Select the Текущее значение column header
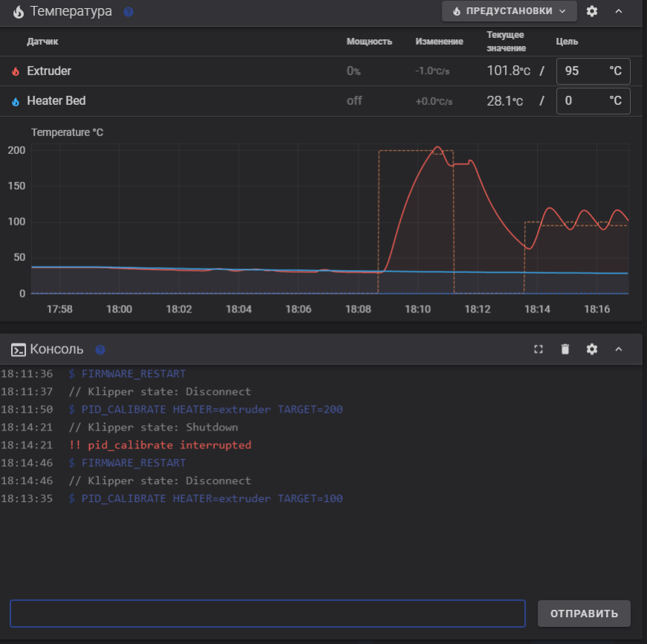The height and width of the screenshot is (644, 647). point(506,41)
